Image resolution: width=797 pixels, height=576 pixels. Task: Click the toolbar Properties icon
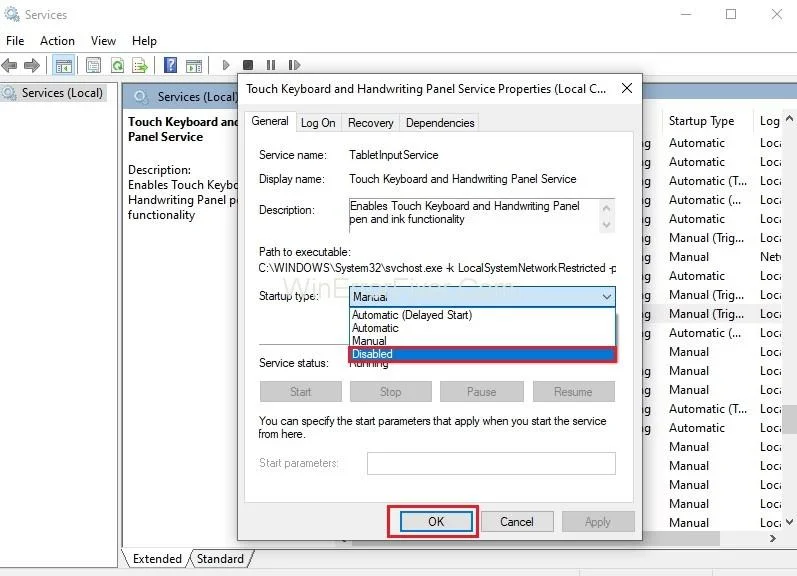[93, 65]
